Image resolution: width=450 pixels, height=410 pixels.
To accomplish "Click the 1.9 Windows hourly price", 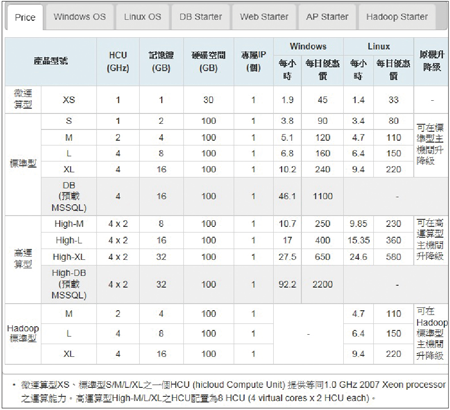I will (x=287, y=100).
